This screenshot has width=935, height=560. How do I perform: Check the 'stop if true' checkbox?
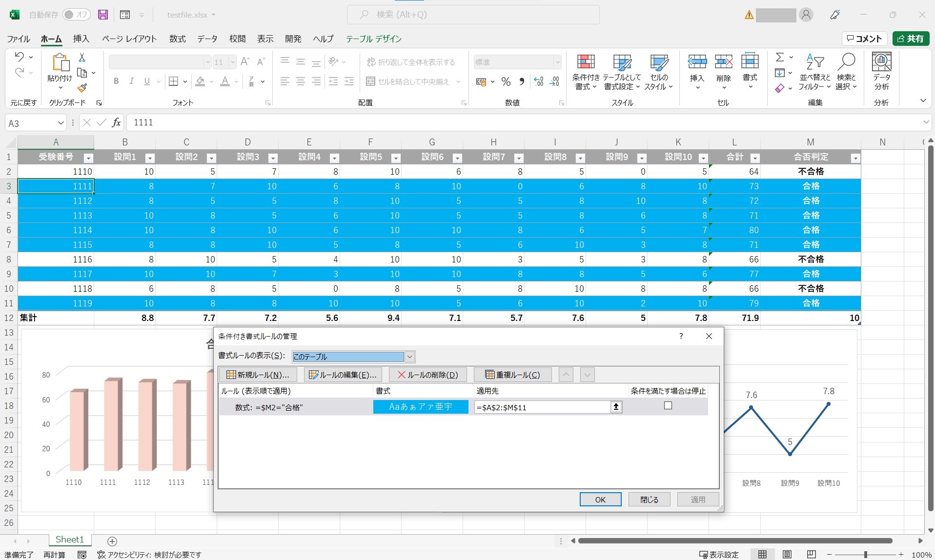pos(668,405)
